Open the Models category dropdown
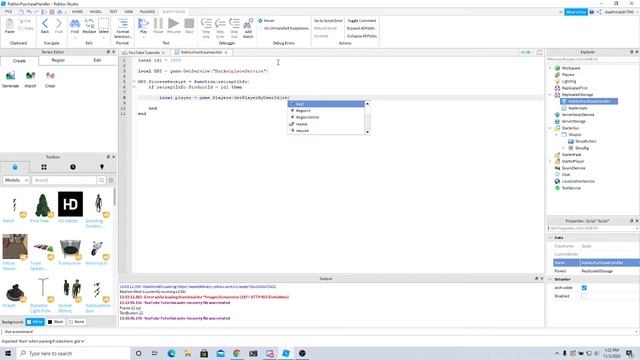 click(x=16, y=180)
